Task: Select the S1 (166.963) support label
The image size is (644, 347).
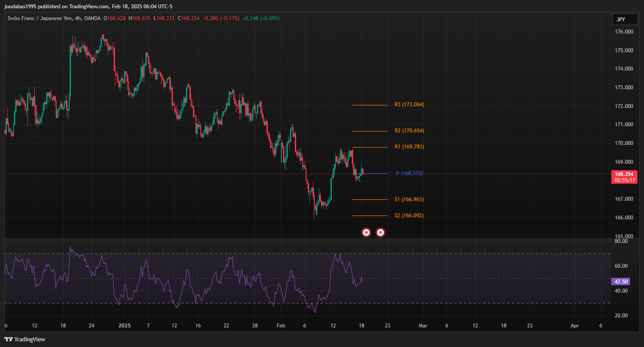Action: (x=409, y=199)
